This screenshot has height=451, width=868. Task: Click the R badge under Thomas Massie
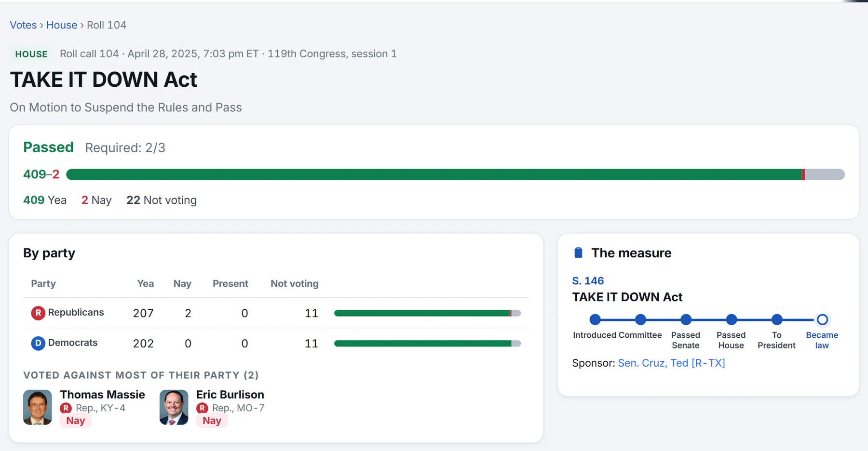pos(66,408)
